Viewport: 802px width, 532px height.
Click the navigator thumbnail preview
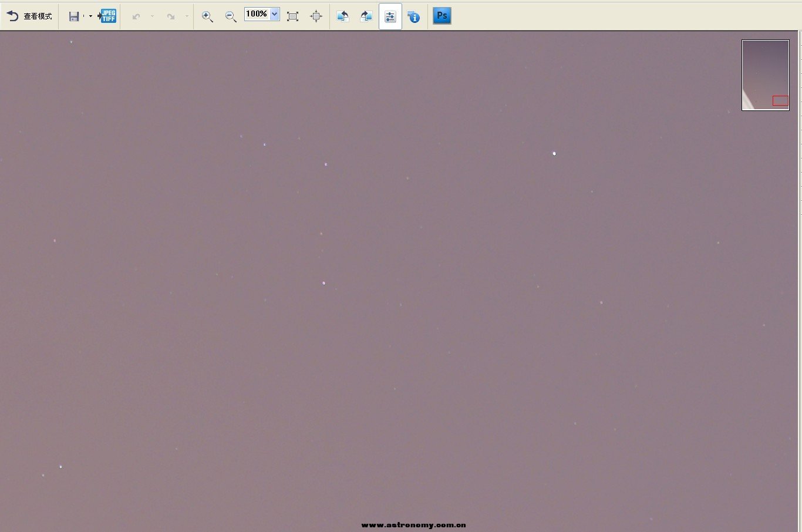(766, 75)
